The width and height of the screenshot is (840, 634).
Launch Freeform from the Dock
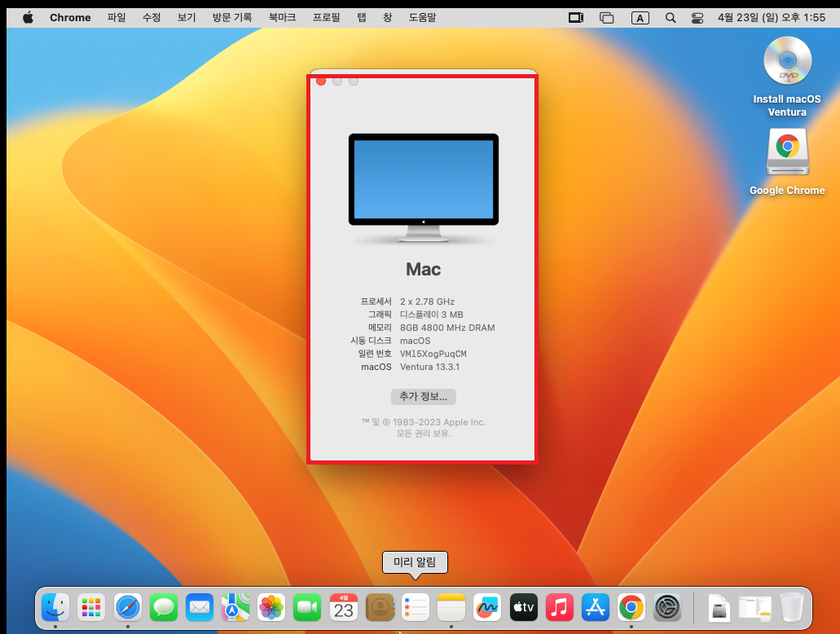coord(487,608)
